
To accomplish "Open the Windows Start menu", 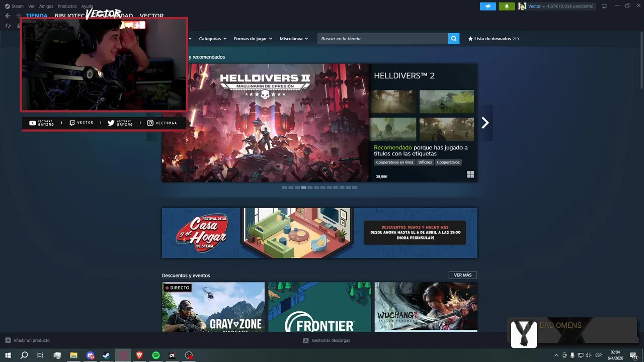I will (x=8, y=355).
